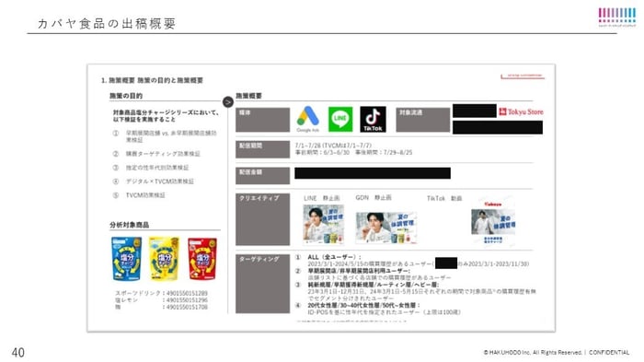The height and width of the screenshot is (362, 644).
Task: Select the yellow salt charge product package
Action: click(164, 259)
